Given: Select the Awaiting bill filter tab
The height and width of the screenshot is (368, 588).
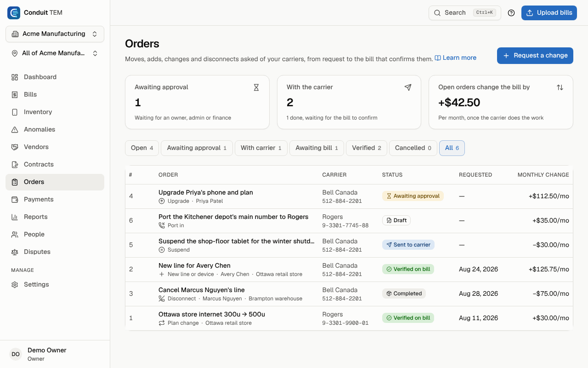Looking at the screenshot, I should pyautogui.click(x=317, y=148).
